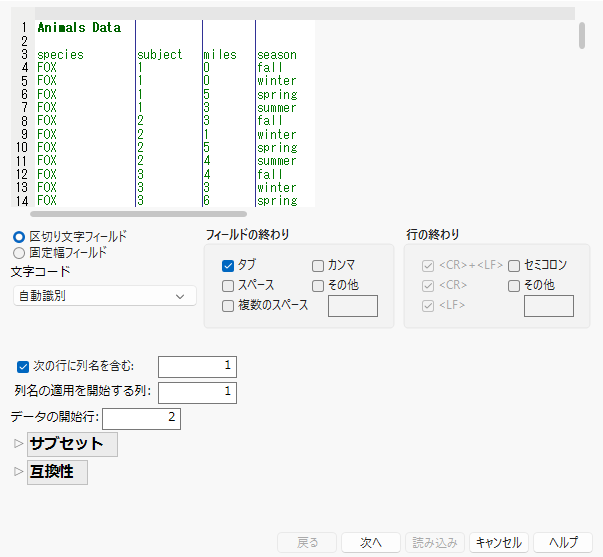Viewport: 603px width, 557px height.
Task: Click the 行の終わり group label
Action: click(x=433, y=234)
